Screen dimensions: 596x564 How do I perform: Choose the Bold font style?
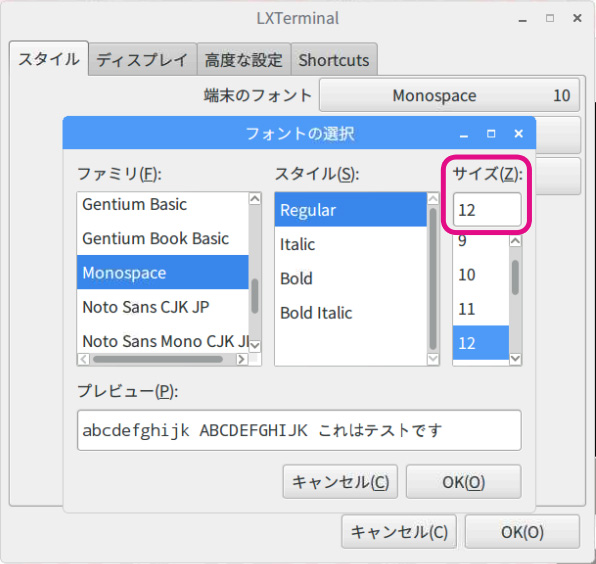[350, 278]
